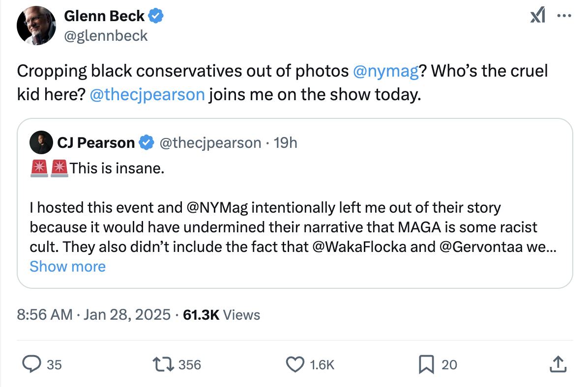Repost this tweet via retweet icon

[x=163, y=364]
